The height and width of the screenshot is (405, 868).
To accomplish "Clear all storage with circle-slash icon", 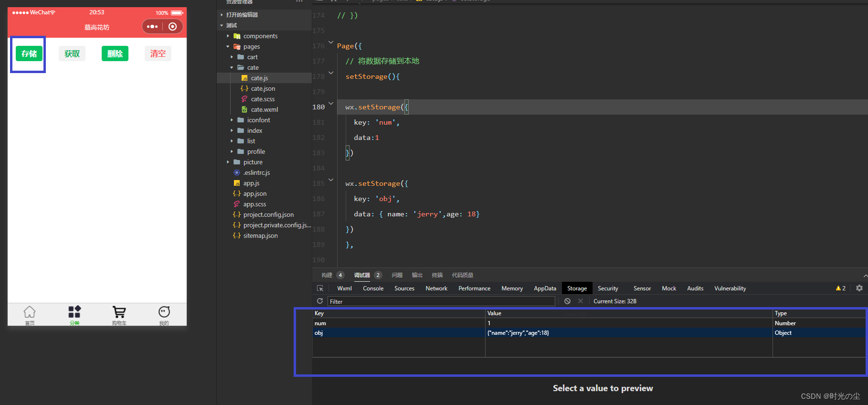I will pyautogui.click(x=567, y=301).
